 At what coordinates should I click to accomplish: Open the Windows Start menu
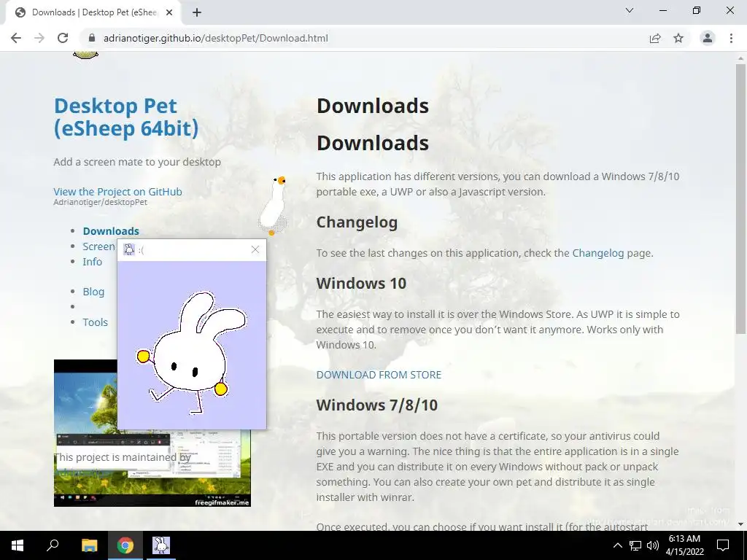pos(18,545)
